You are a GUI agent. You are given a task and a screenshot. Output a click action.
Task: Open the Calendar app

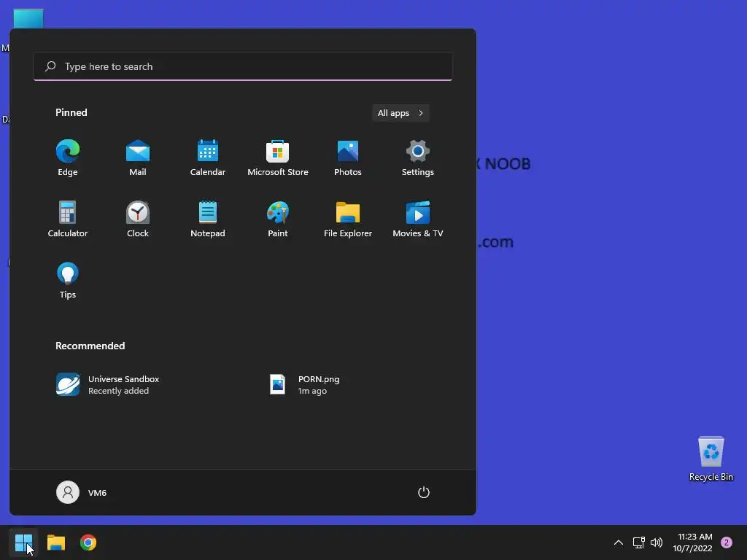point(208,158)
